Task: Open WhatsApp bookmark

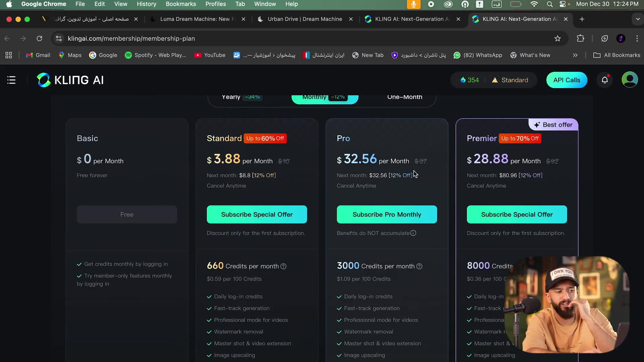Action: pyautogui.click(x=478, y=55)
